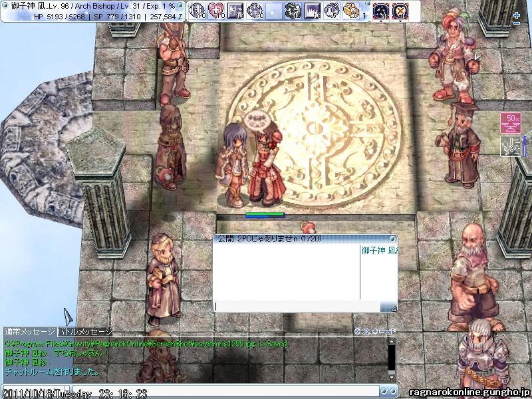The width and height of the screenshot is (532, 399).
Task: Click the dark figure sixth hotkey skill
Action: point(293,11)
